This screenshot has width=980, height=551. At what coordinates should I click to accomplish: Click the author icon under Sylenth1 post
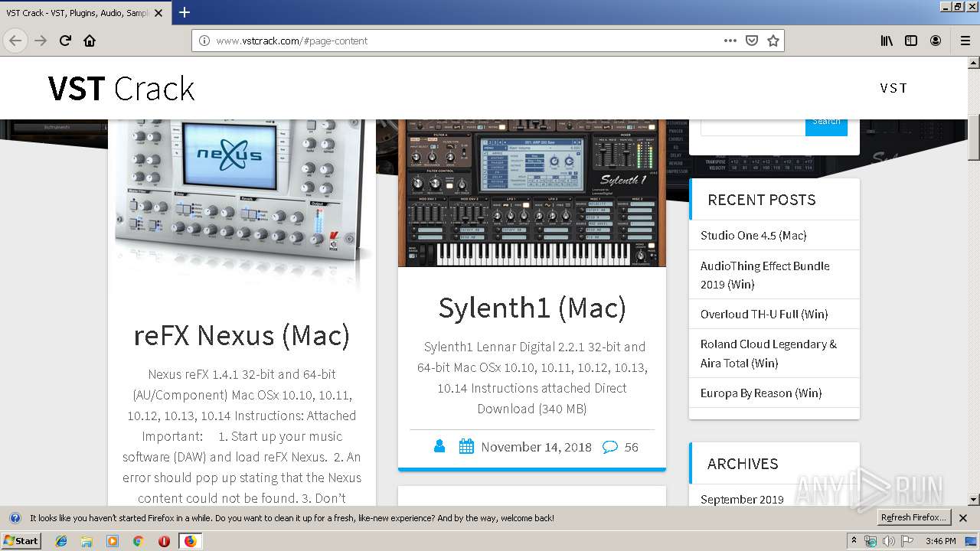[x=439, y=446]
